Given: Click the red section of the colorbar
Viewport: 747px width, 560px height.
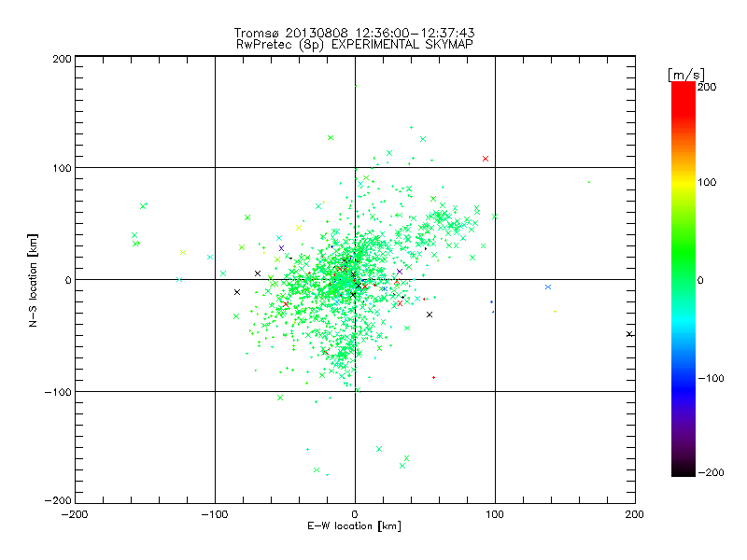Looking at the screenshot, I should coord(684,98).
